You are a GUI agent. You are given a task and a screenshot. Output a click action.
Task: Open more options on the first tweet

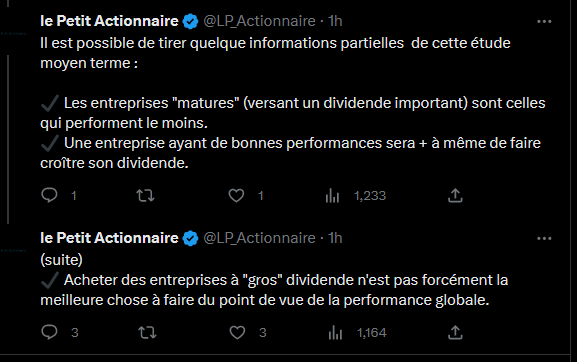544,22
